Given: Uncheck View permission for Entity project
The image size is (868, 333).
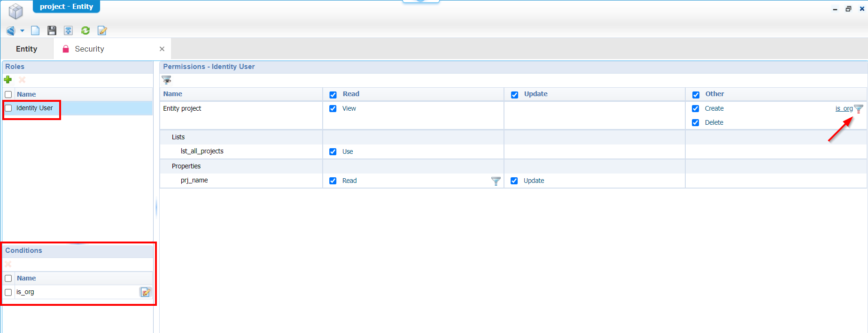Looking at the screenshot, I should coord(333,109).
